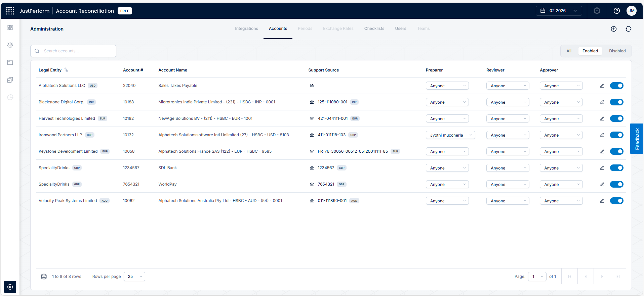644x296 pixels.
Task: Edit account 10062 with the pencil icon
Action: 602,201
